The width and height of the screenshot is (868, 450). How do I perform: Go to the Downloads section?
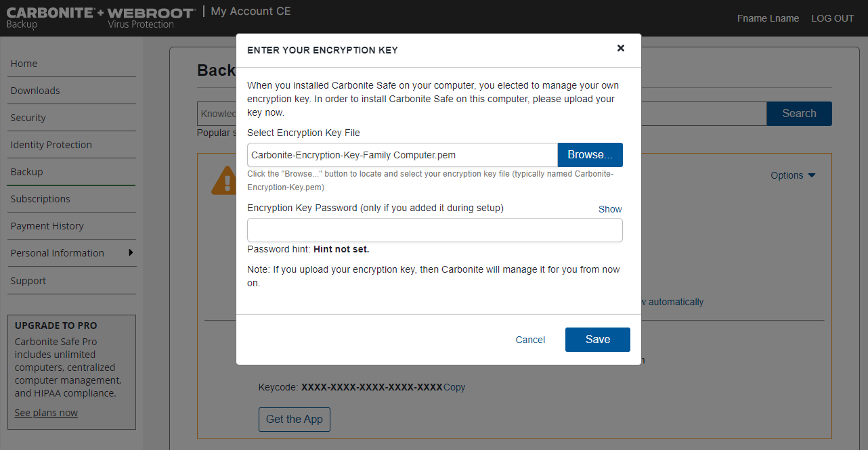pos(35,91)
